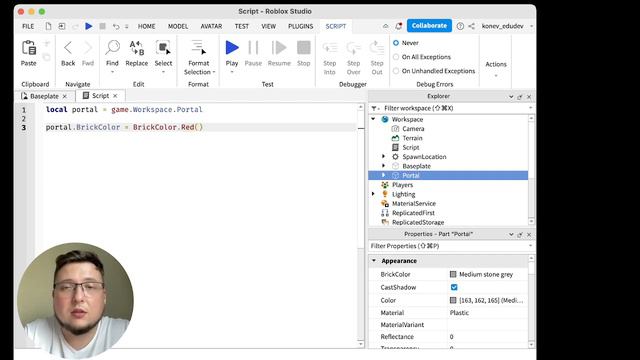Viewport: 640px width, 360px height.
Task: Click the Material Plastic property value
Action: pyautogui.click(x=487, y=313)
